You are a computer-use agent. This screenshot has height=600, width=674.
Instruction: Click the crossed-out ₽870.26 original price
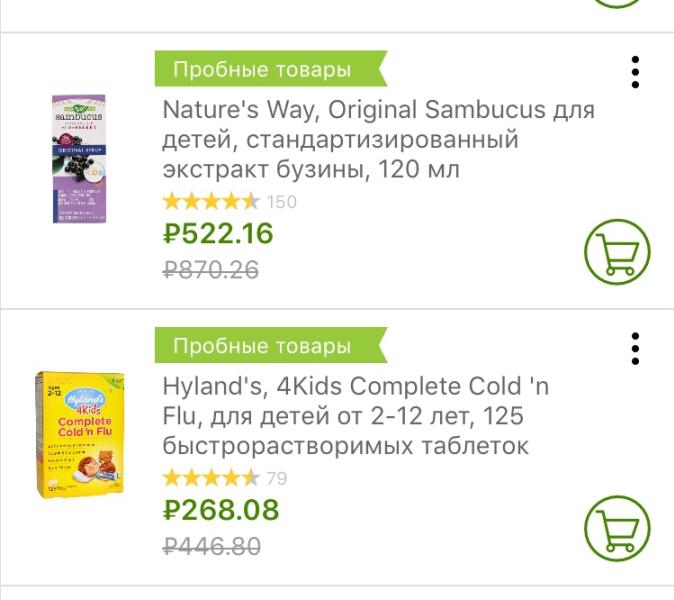(x=211, y=269)
